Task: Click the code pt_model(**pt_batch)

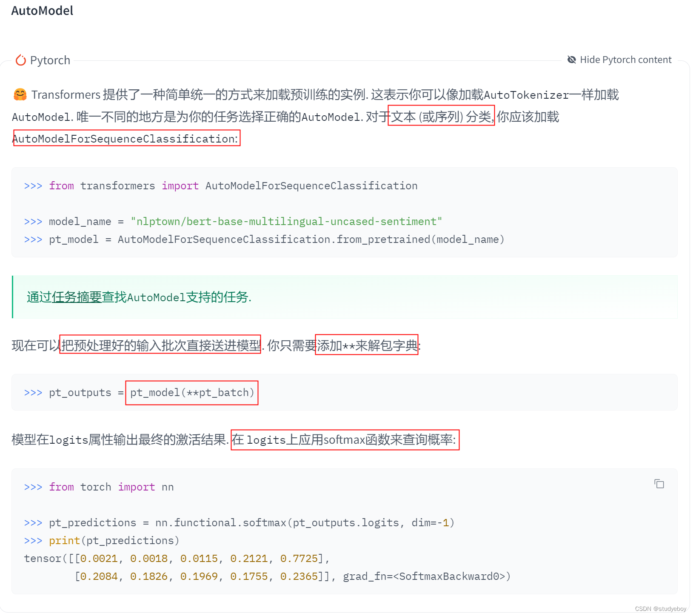Action: pos(192,393)
